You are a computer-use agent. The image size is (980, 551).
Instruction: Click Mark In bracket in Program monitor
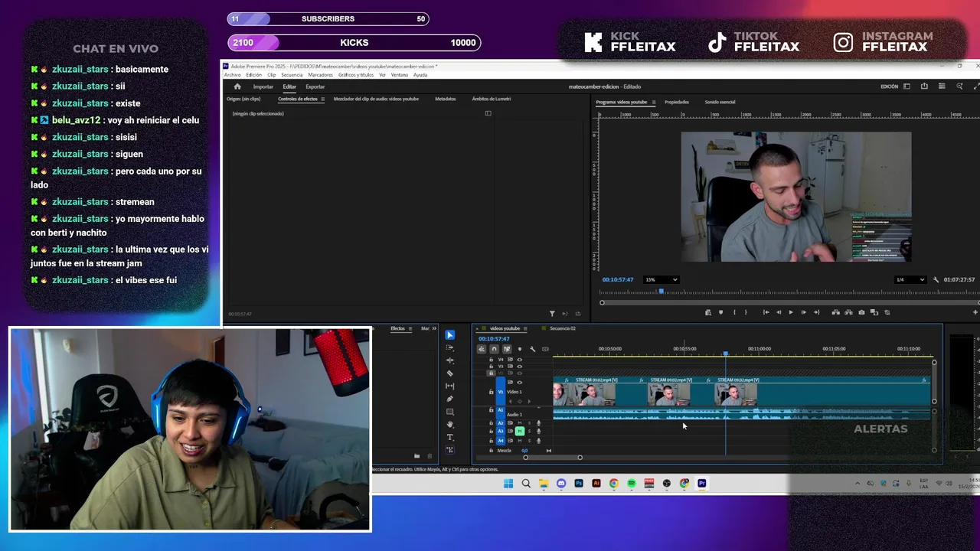tap(734, 312)
